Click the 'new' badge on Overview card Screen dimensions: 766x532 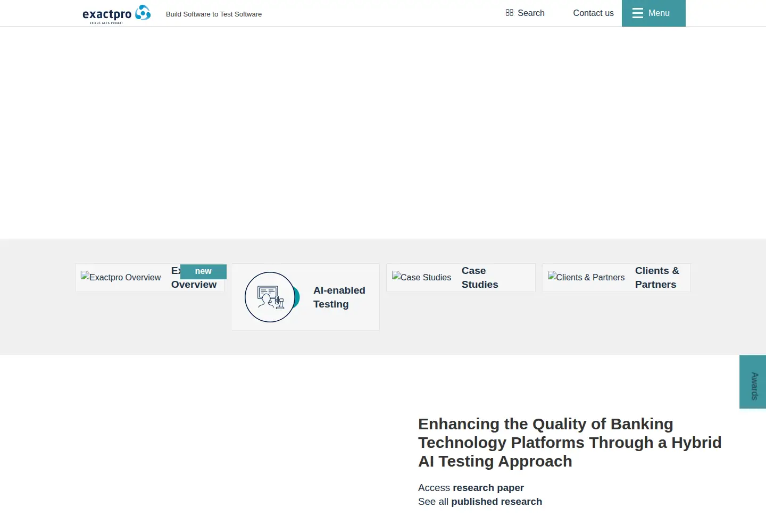click(x=203, y=271)
